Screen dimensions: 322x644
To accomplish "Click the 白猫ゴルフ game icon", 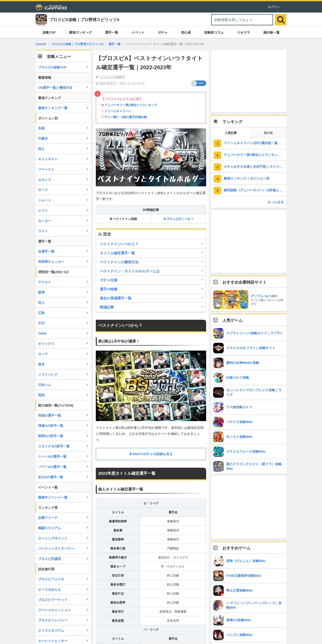I will click(x=218, y=378).
